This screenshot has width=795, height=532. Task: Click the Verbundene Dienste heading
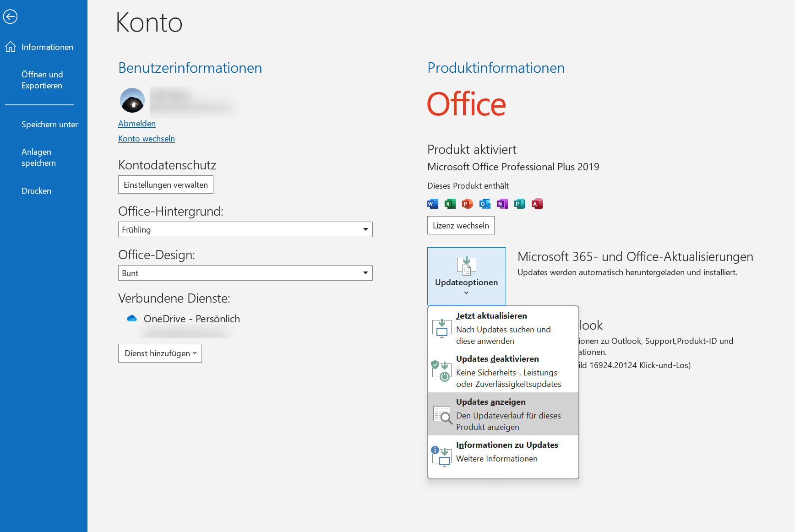[174, 299]
